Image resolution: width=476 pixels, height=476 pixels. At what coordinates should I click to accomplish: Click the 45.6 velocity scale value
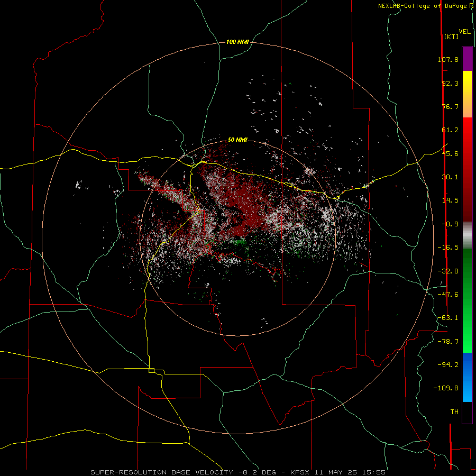(450, 153)
